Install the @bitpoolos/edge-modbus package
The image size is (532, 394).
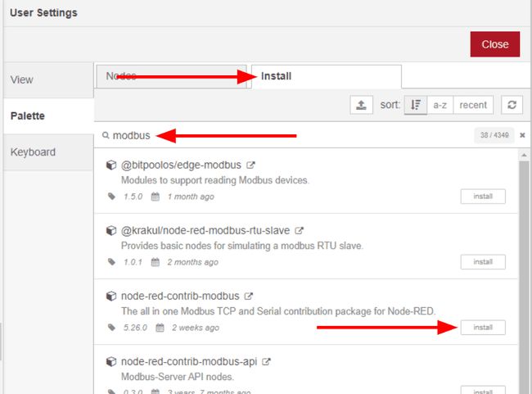tap(482, 197)
